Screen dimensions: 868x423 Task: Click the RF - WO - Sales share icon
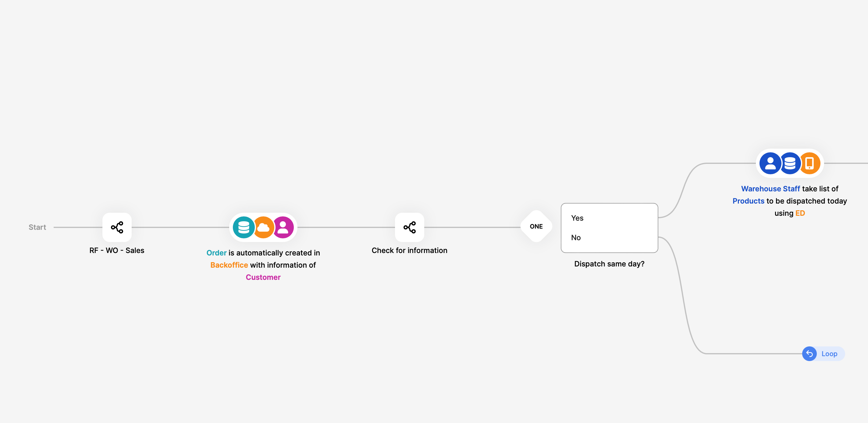click(117, 227)
